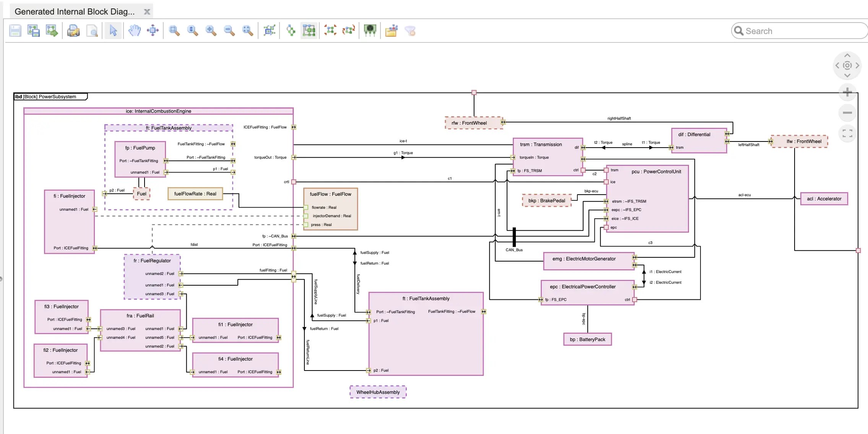Activate the Zoom Out magnifier tool
Image resolution: width=868 pixels, height=434 pixels.
pos(229,31)
